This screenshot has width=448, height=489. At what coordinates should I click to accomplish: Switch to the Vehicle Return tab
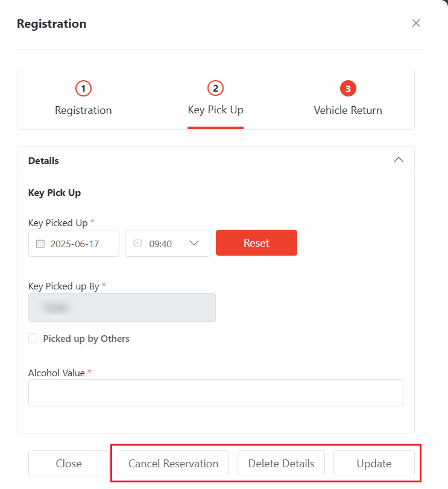tap(348, 110)
